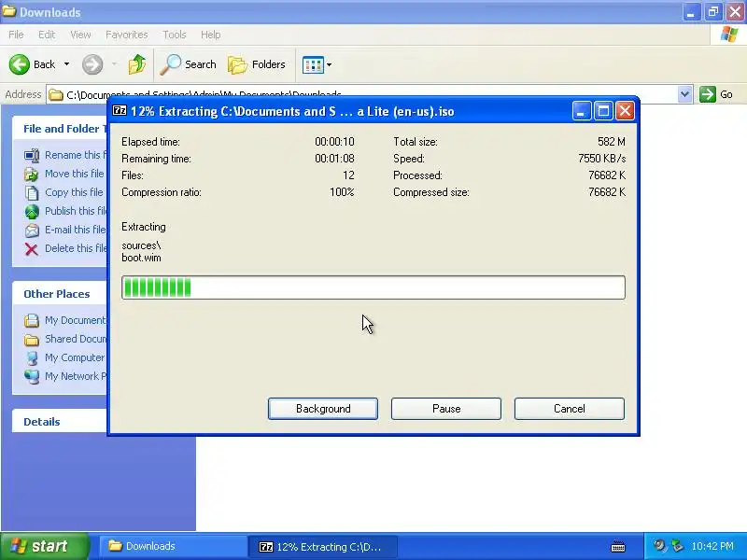Open the View menu
Image resolution: width=747 pixels, height=560 pixels.
[x=80, y=35]
